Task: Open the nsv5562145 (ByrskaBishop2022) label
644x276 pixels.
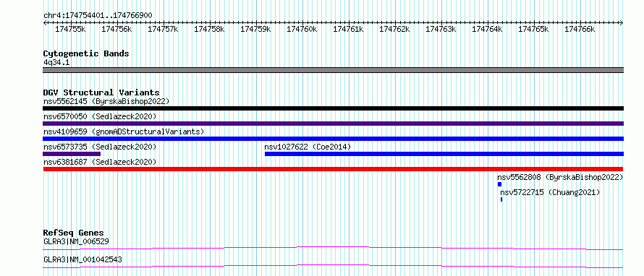Action: click(x=106, y=101)
